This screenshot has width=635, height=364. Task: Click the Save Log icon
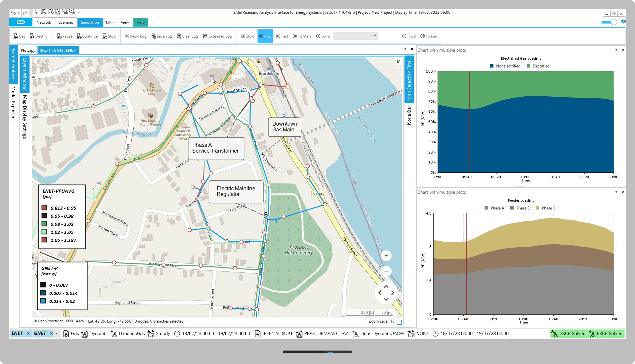tap(153, 36)
